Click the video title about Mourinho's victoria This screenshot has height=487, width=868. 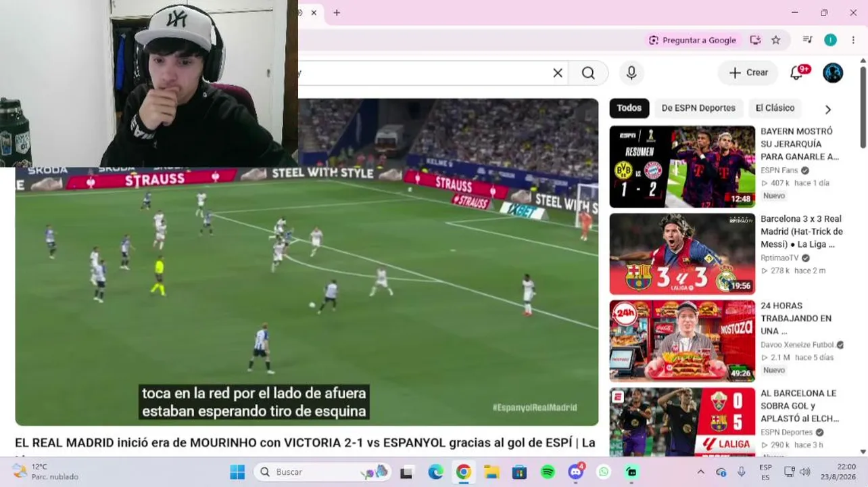pos(305,443)
